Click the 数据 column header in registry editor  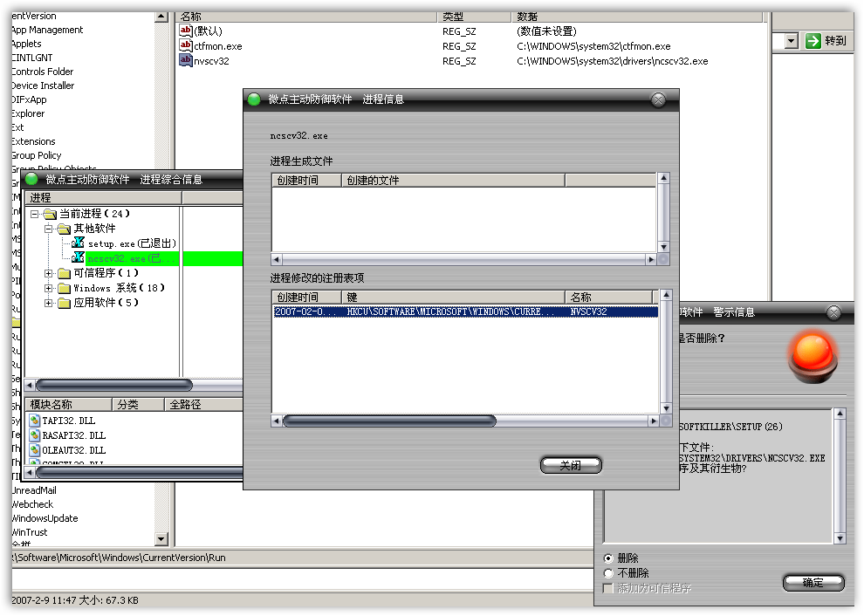point(636,17)
